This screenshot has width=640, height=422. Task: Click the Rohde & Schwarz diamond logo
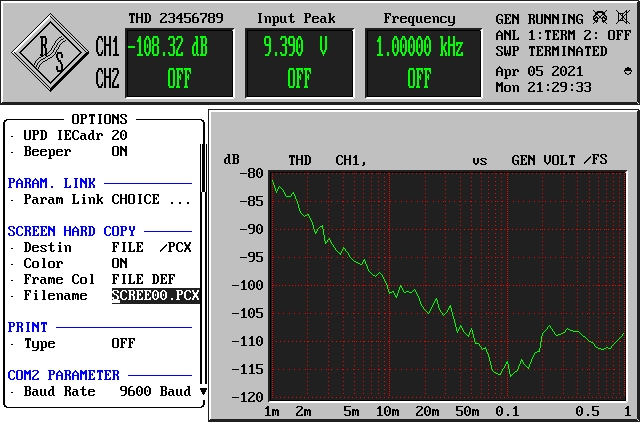point(50,52)
